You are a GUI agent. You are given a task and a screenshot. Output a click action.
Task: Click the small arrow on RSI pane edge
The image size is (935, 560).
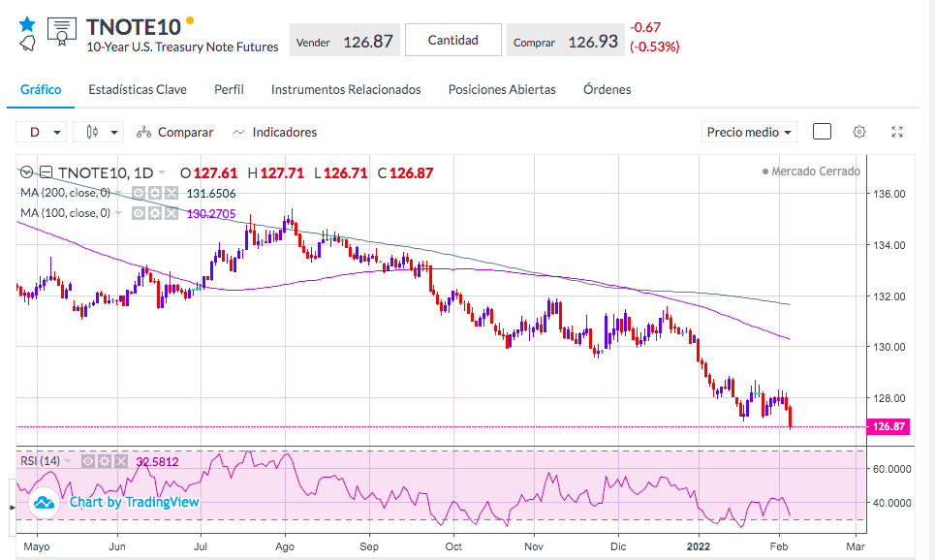pyautogui.click(x=12, y=508)
